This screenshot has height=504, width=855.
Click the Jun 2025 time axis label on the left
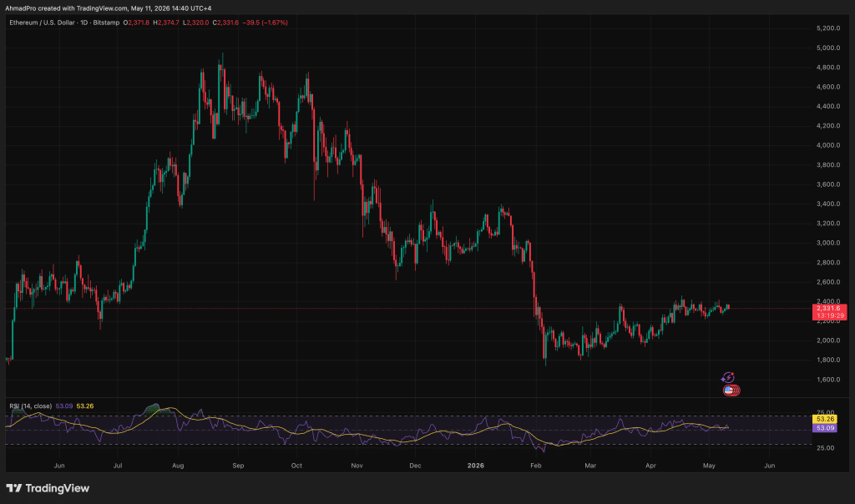tap(59, 466)
